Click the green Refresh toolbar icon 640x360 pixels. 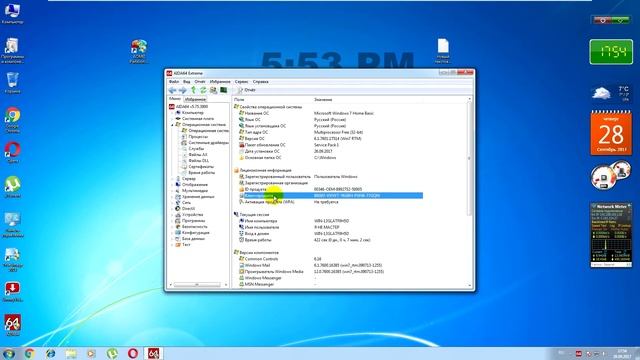pyautogui.click(x=203, y=90)
